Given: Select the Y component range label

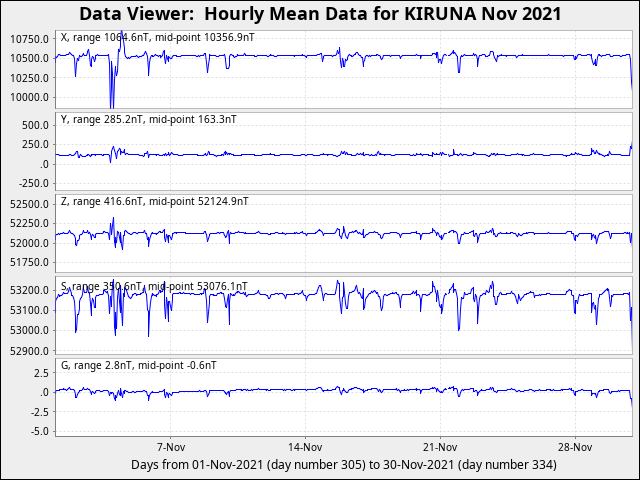Looking at the screenshot, I should tap(149, 119).
